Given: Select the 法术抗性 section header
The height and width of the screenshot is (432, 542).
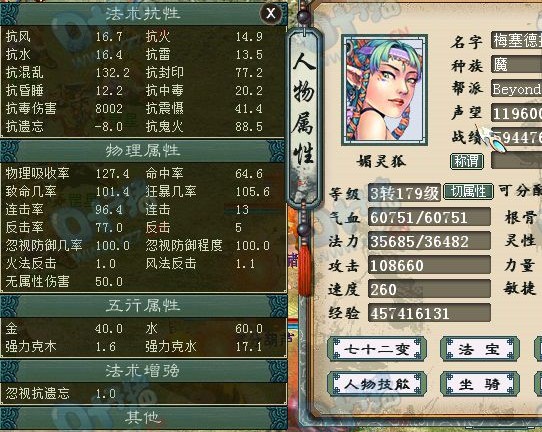Looking at the screenshot, I should coord(143,14).
